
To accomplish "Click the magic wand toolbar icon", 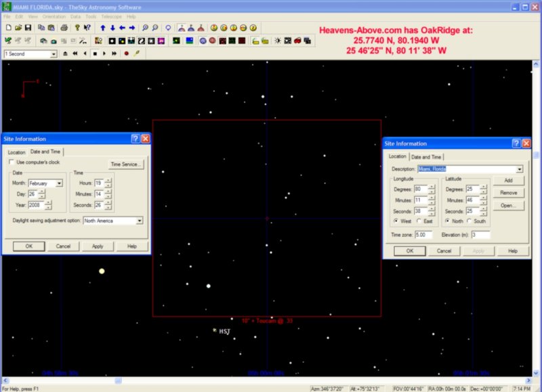I will pos(83,41).
